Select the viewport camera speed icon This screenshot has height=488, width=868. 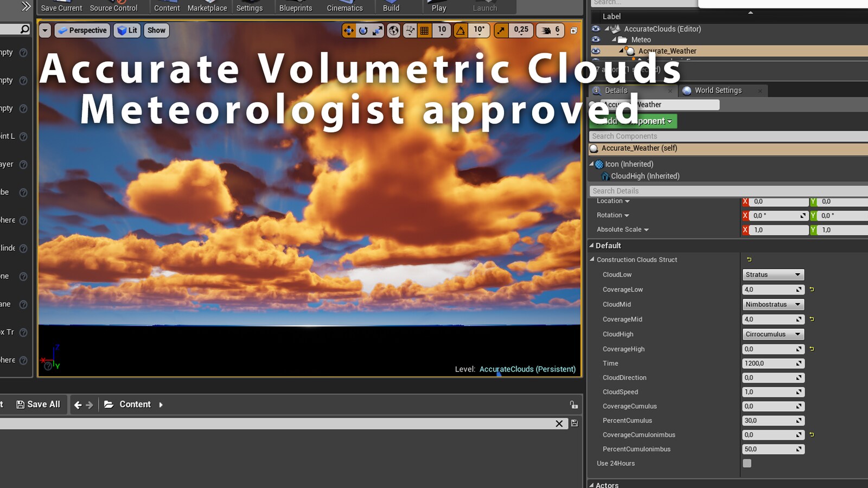(545, 30)
